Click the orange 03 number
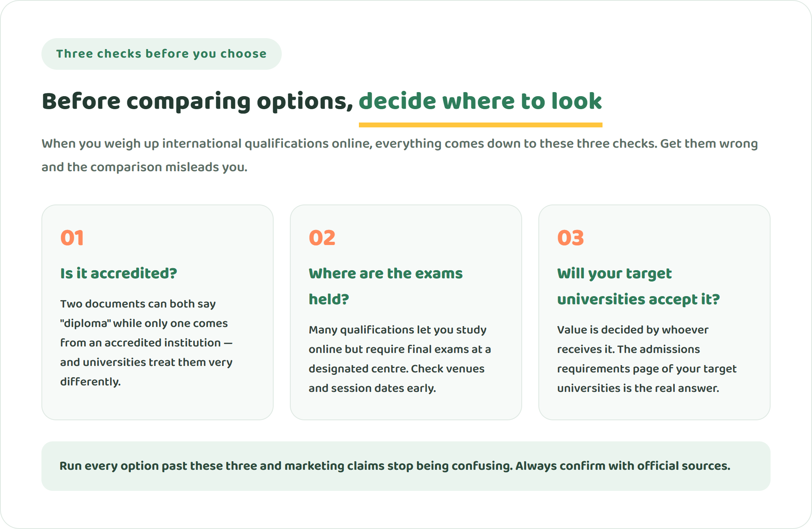Screen dimensions: 812x529 570,238
